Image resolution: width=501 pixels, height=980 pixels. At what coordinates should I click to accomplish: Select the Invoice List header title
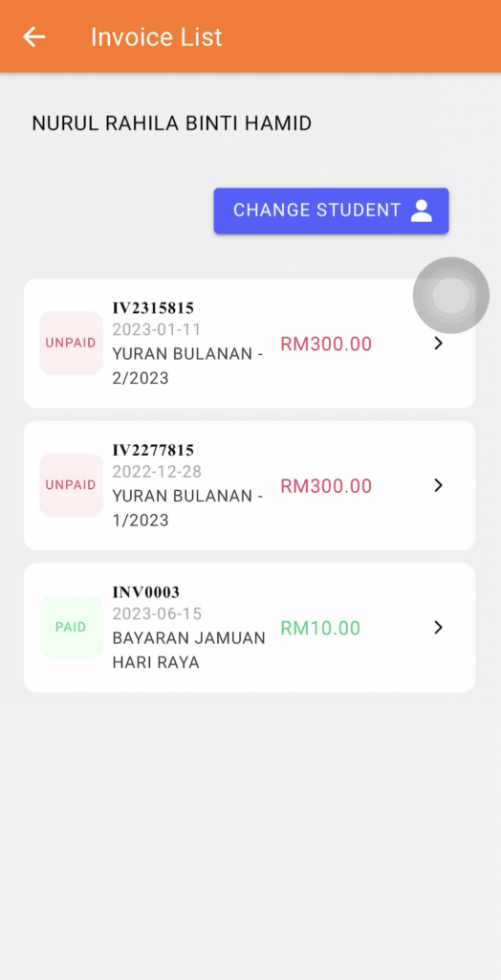(156, 37)
